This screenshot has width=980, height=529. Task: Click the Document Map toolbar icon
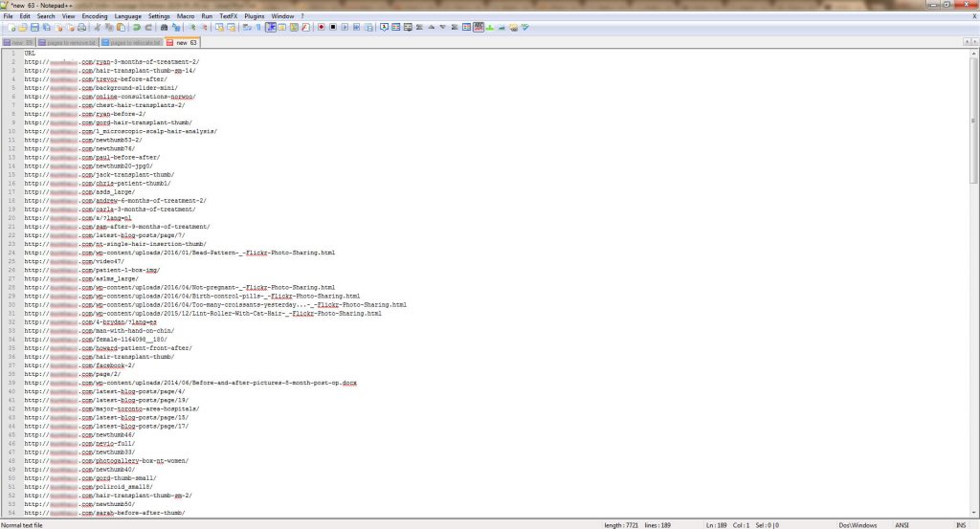[294, 28]
